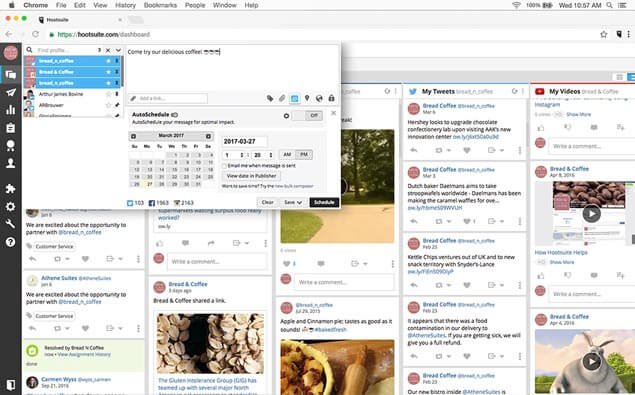Open Analytics bar chart in the sidebar

pos(11,109)
